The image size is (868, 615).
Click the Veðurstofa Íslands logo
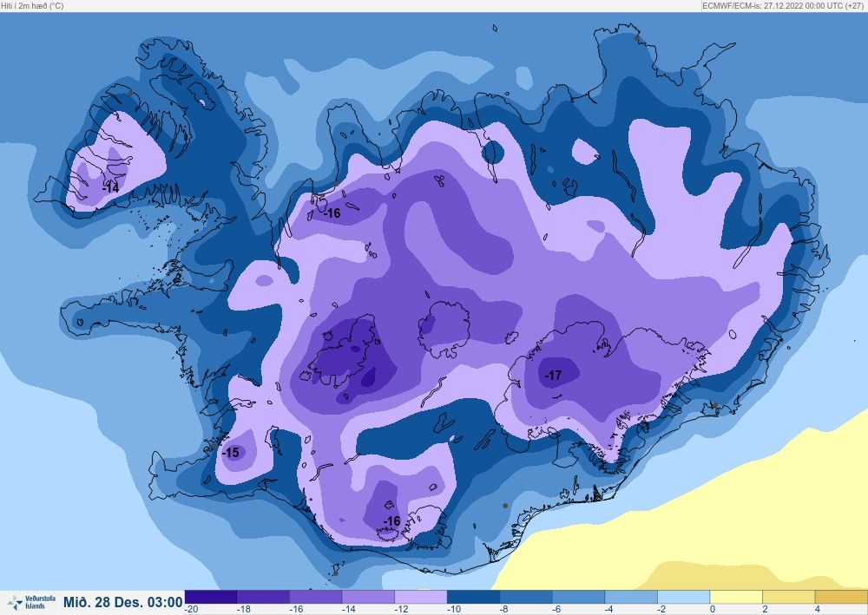31,602
